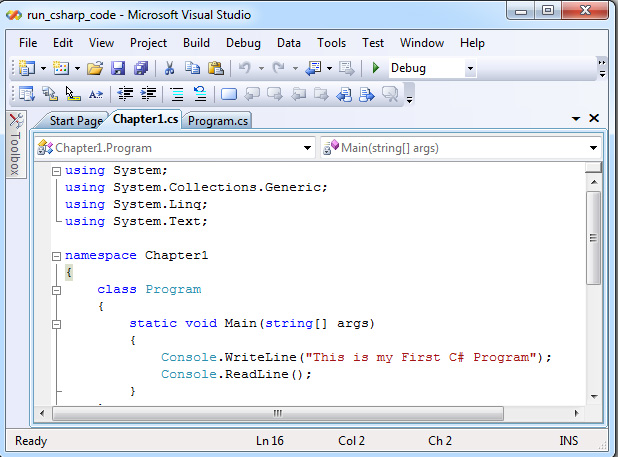Open the Debug menu
Image resolution: width=618 pixels, height=457 pixels.
tap(243, 43)
